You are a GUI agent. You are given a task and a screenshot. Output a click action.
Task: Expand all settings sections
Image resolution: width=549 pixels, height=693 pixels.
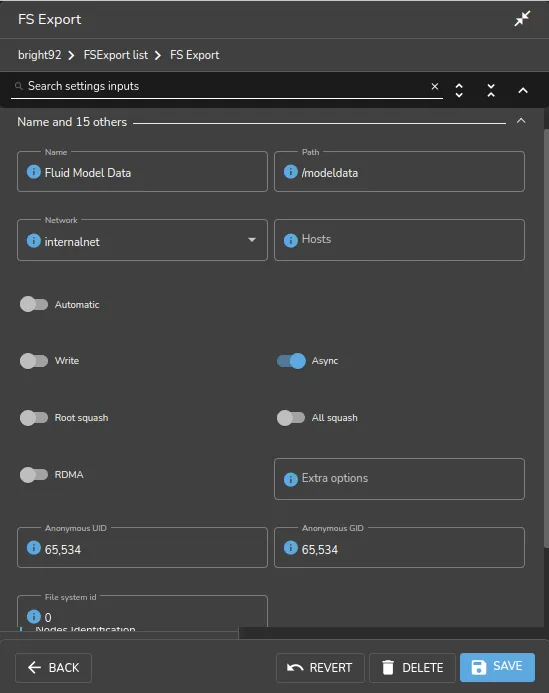point(459,90)
